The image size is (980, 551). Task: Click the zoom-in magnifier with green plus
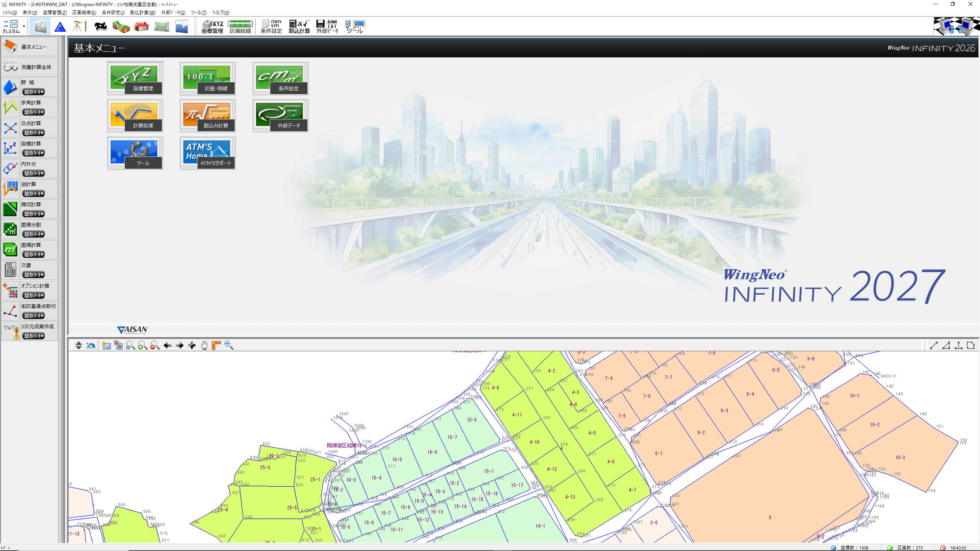142,346
